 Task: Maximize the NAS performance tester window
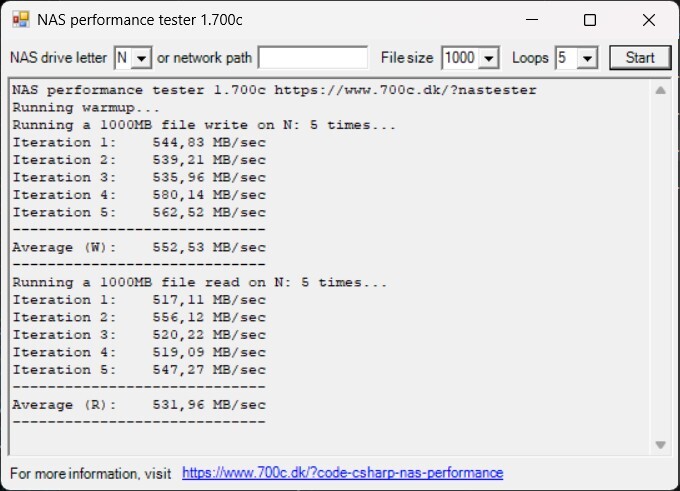[590, 20]
